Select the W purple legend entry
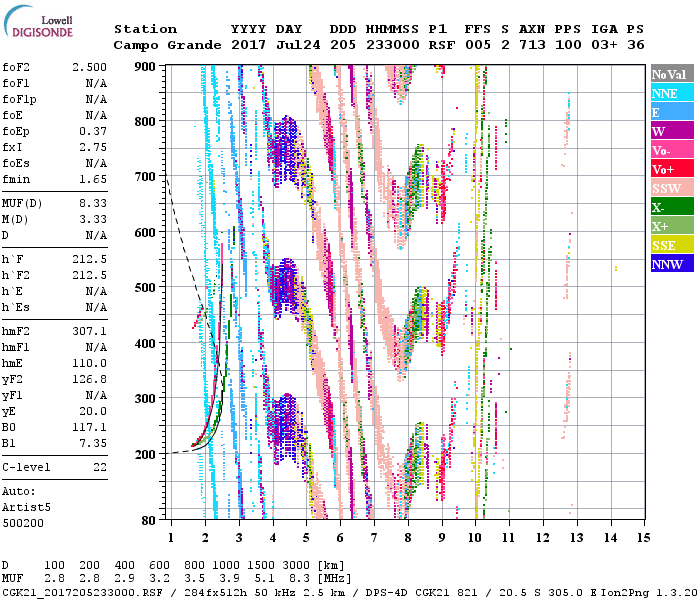Viewport: 700px width, 600px height. (x=671, y=131)
